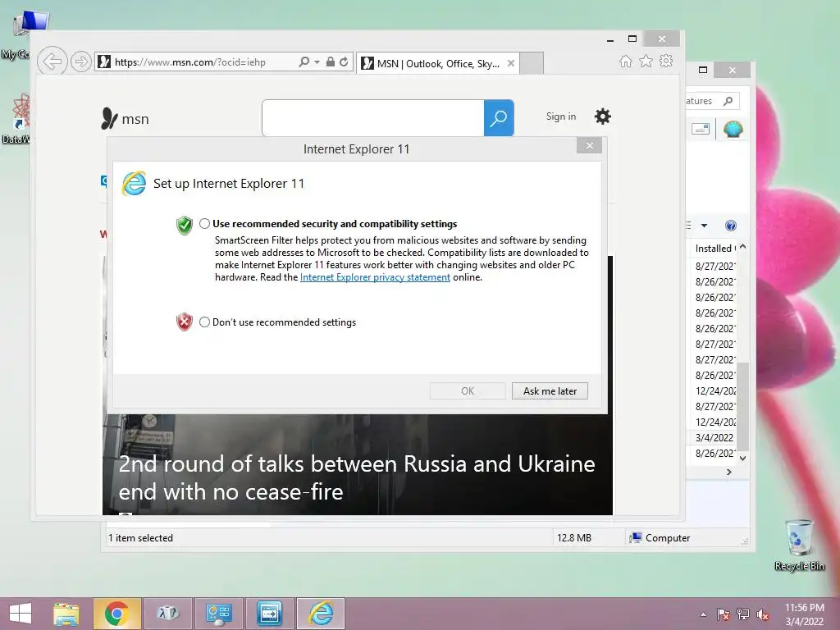Viewport: 840px width, 630px height.
Task: Click the Internet Explorer taskbar icon
Action: [321, 614]
